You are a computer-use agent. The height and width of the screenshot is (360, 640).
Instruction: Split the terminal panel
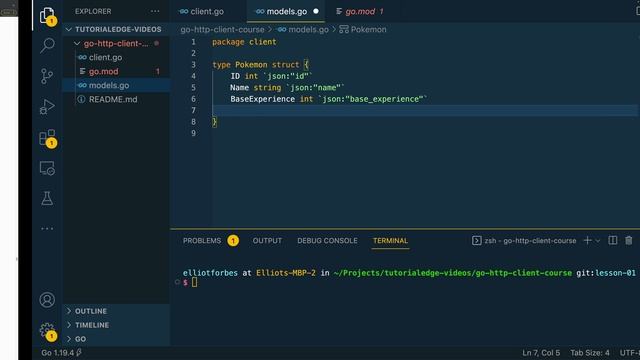[x=613, y=240]
